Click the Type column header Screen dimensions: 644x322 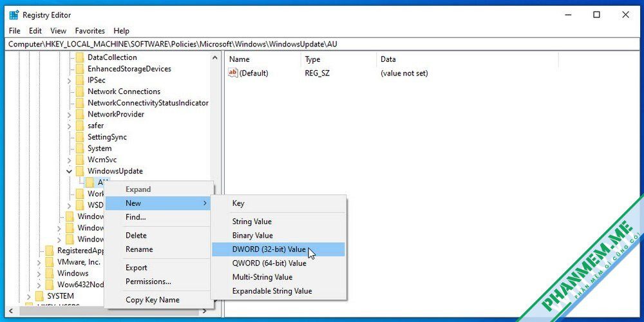point(339,59)
